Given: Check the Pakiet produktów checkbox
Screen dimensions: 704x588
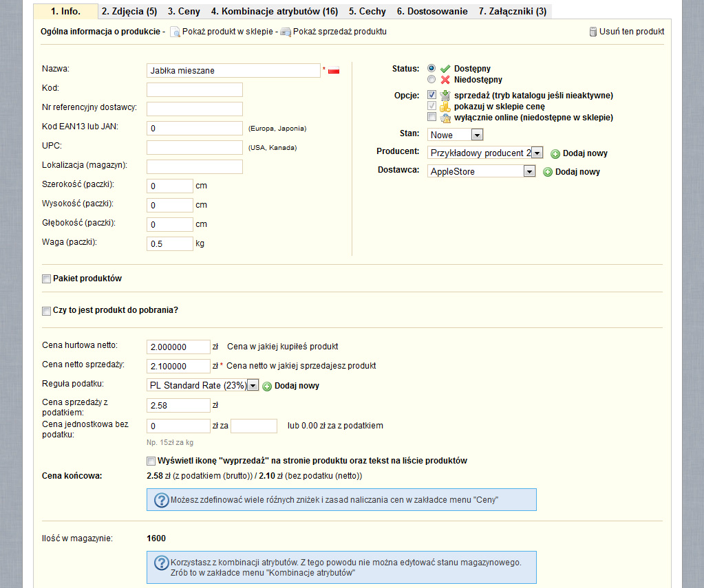Looking at the screenshot, I should click(46, 279).
